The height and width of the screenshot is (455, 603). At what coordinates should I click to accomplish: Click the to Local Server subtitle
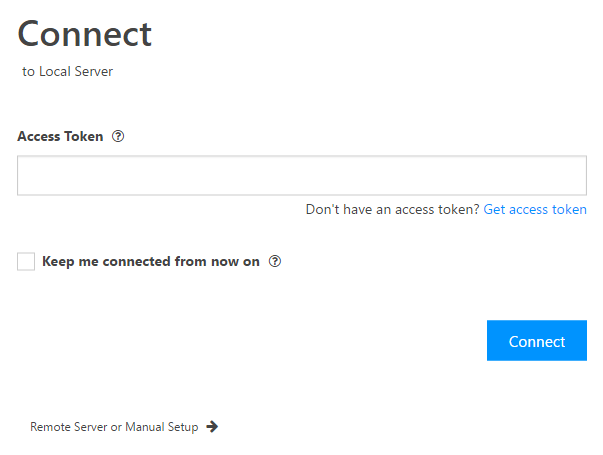point(67,72)
